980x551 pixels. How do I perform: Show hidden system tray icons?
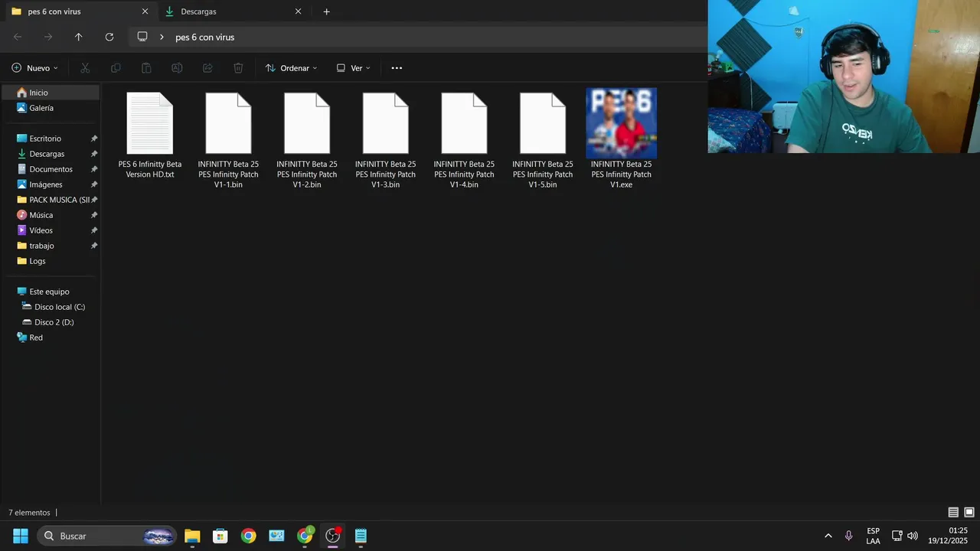(x=828, y=536)
